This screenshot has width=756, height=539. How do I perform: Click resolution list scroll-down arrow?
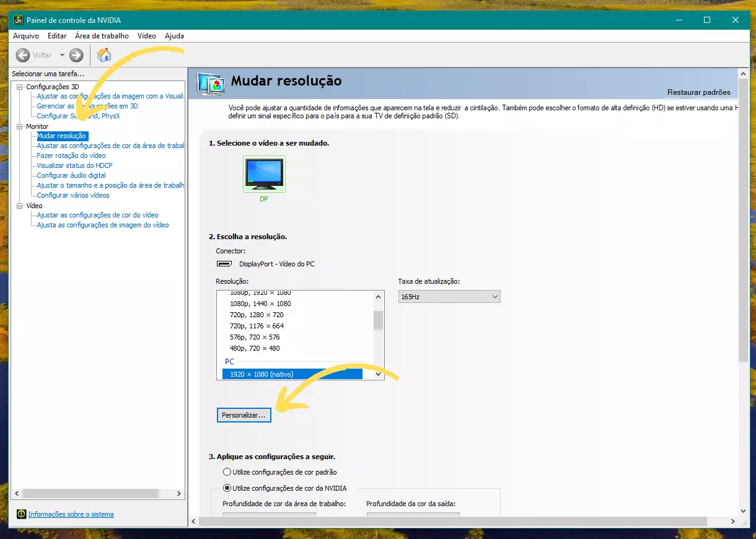(x=379, y=374)
